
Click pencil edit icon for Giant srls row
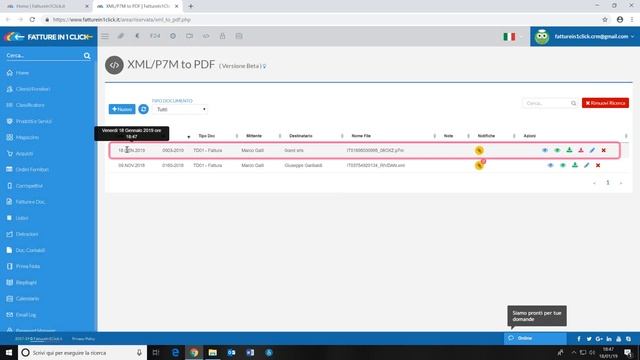tap(592, 150)
